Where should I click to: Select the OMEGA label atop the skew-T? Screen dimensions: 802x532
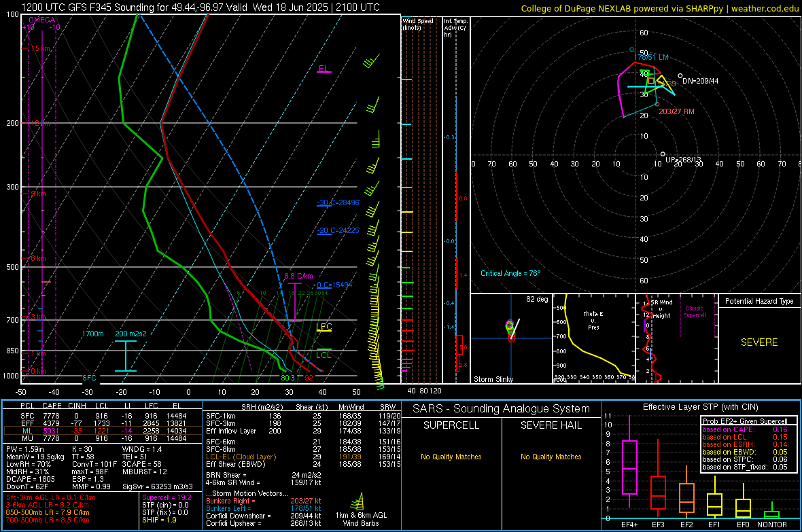click(42, 20)
